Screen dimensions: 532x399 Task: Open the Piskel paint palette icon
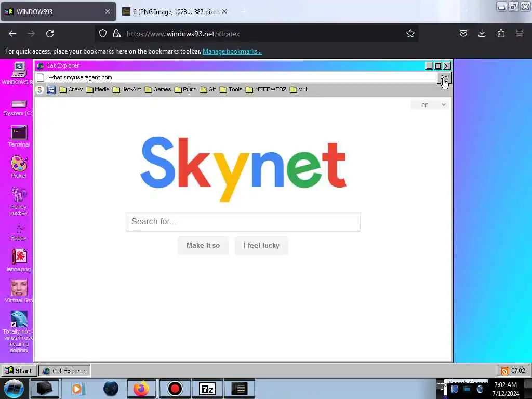tap(19, 167)
